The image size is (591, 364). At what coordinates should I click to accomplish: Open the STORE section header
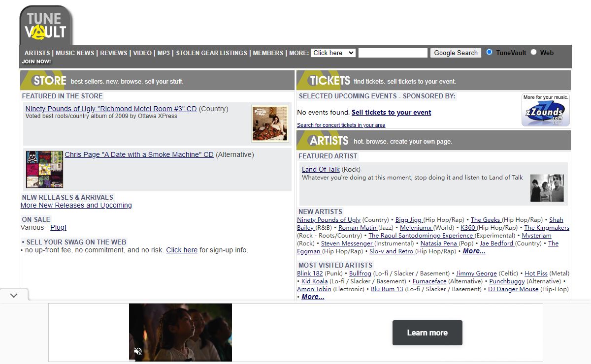(x=157, y=80)
